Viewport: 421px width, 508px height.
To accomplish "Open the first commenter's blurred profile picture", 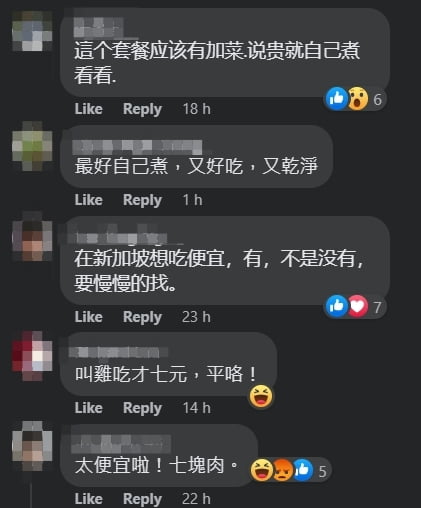I will [32, 31].
